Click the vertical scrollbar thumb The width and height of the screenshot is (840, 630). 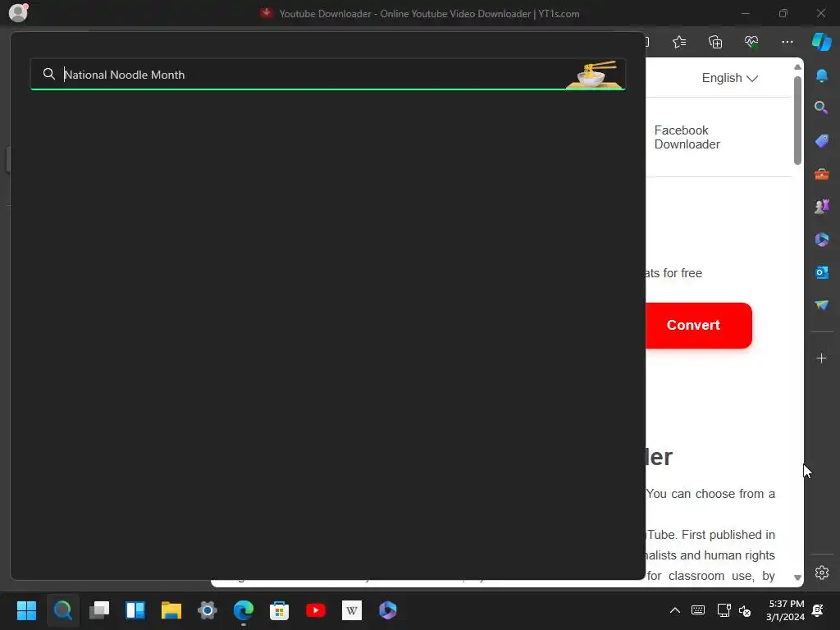(x=797, y=120)
